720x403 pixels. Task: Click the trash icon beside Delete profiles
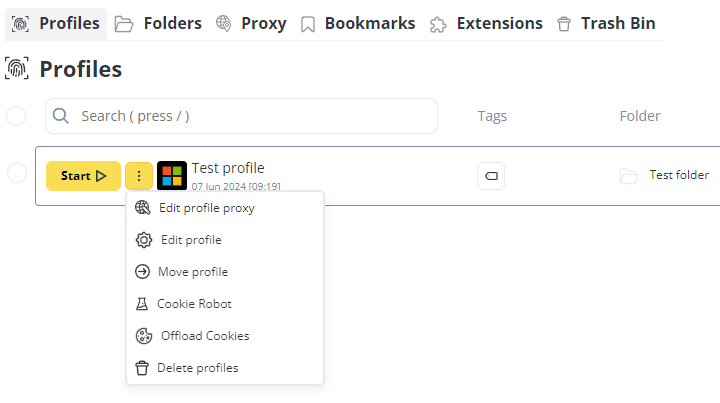pyautogui.click(x=142, y=368)
